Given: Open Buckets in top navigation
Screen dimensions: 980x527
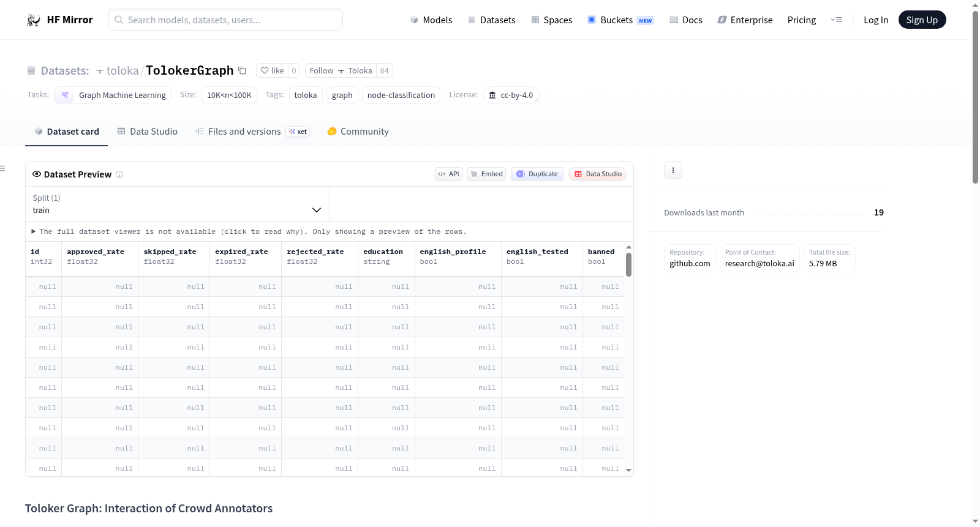Looking at the screenshot, I should [620, 20].
